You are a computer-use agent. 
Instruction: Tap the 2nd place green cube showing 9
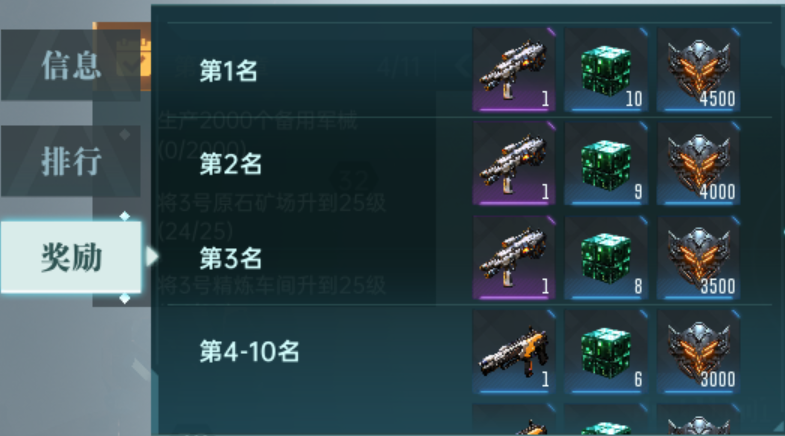click(606, 164)
